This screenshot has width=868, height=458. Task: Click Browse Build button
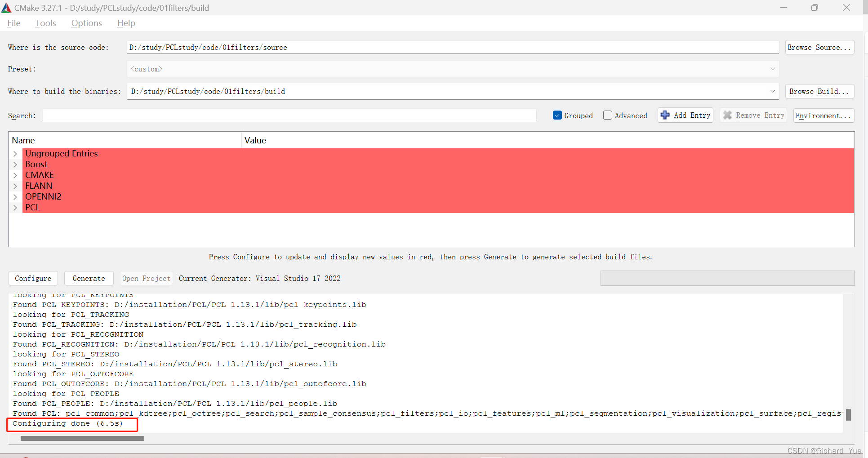[x=819, y=91]
